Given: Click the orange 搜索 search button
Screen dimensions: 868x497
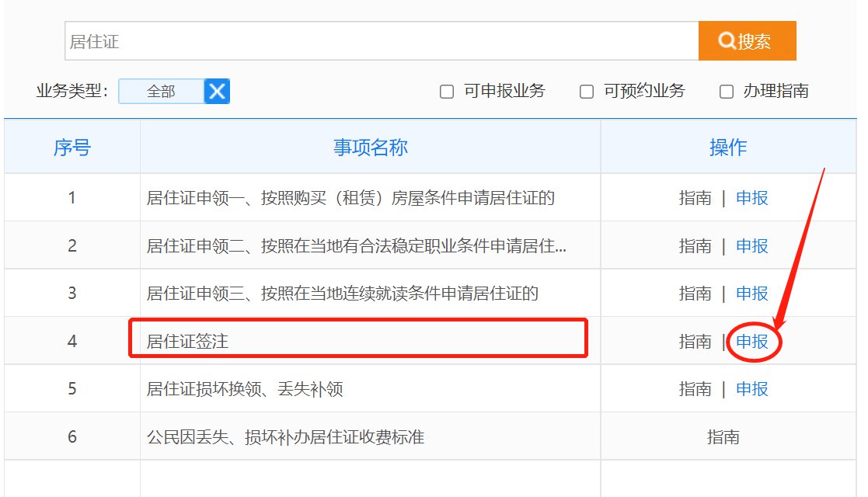Looking at the screenshot, I should (747, 41).
